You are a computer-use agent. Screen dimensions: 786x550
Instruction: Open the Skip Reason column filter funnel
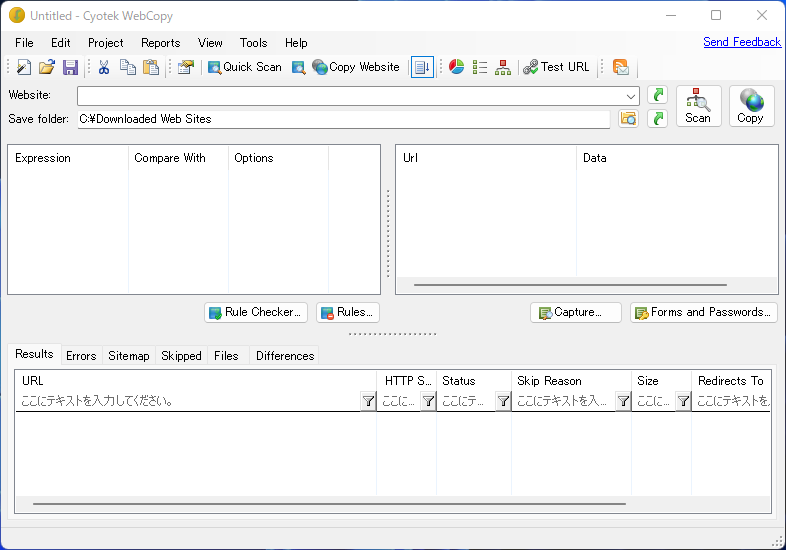[623, 401]
